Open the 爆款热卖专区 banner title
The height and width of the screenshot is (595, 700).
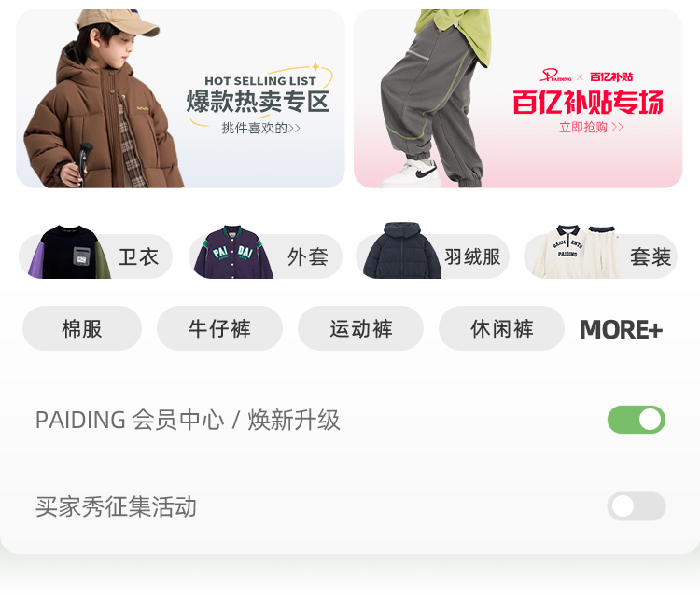pos(258,102)
